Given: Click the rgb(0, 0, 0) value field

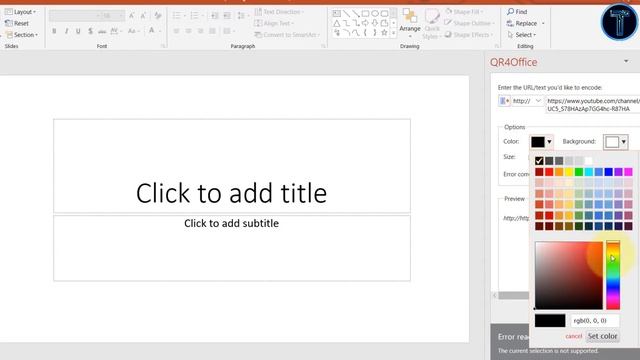Looking at the screenshot, I should (x=595, y=321).
